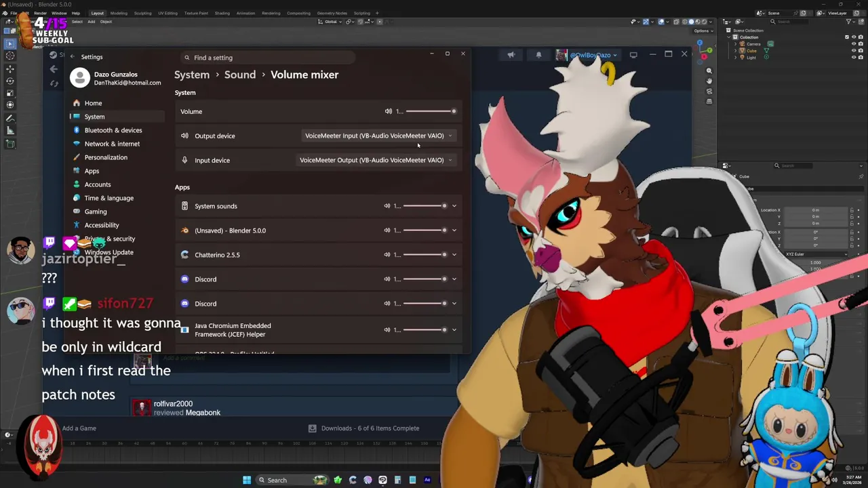868x488 pixels.
Task: Select Blender's Measure tool
Action: (x=10, y=130)
